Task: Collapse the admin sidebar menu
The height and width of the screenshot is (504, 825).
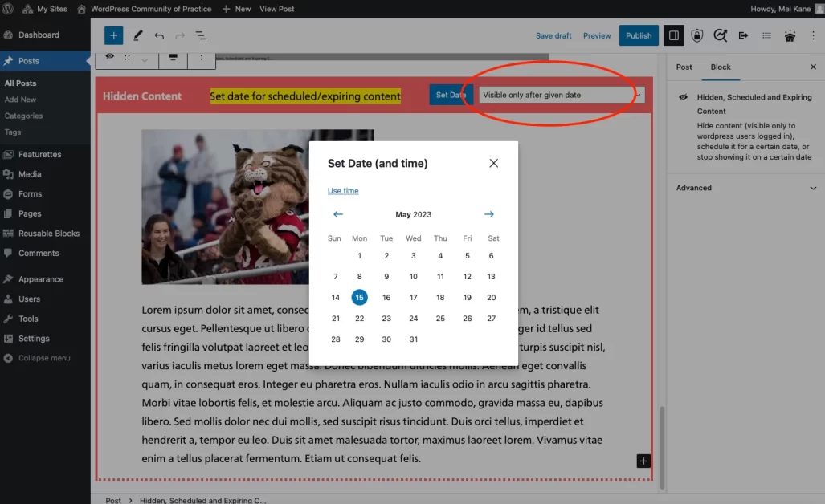Action: 43,358
